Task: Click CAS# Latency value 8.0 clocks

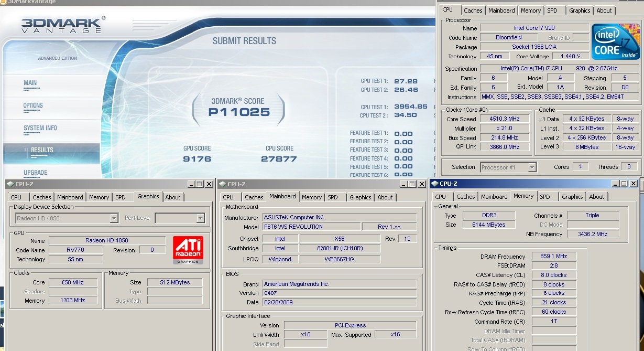Action: pos(554,275)
